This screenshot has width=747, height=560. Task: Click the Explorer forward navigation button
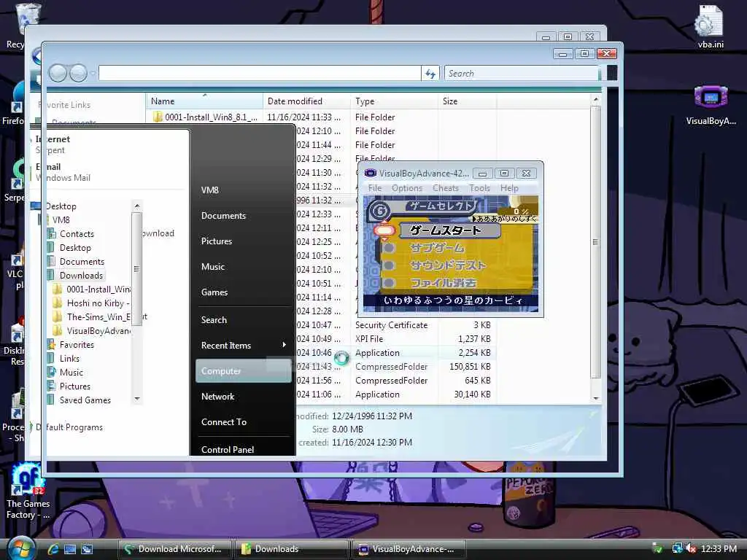click(79, 74)
